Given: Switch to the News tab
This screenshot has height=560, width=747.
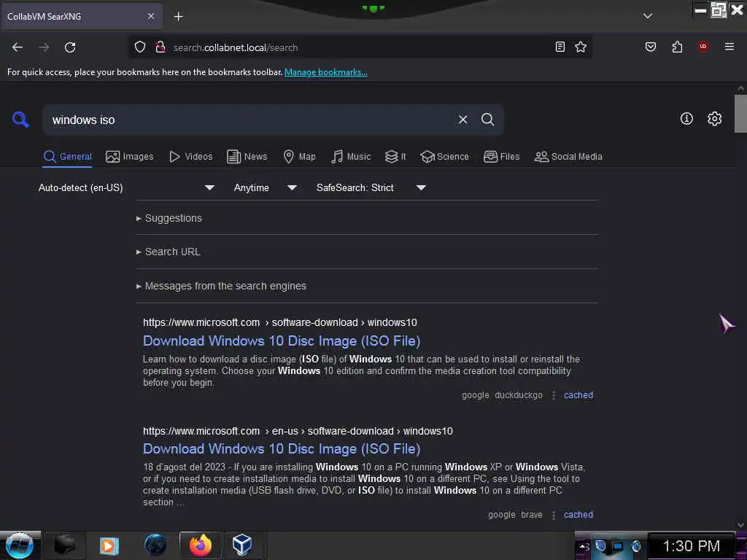Looking at the screenshot, I should (x=247, y=157).
